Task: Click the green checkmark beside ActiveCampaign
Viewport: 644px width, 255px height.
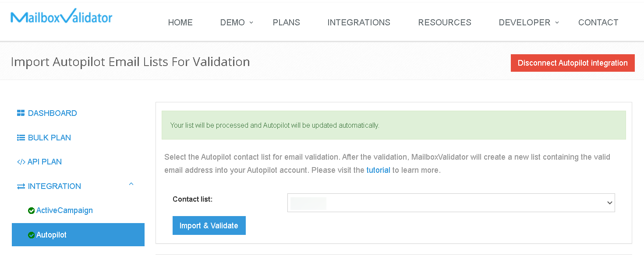Action: coord(31,210)
